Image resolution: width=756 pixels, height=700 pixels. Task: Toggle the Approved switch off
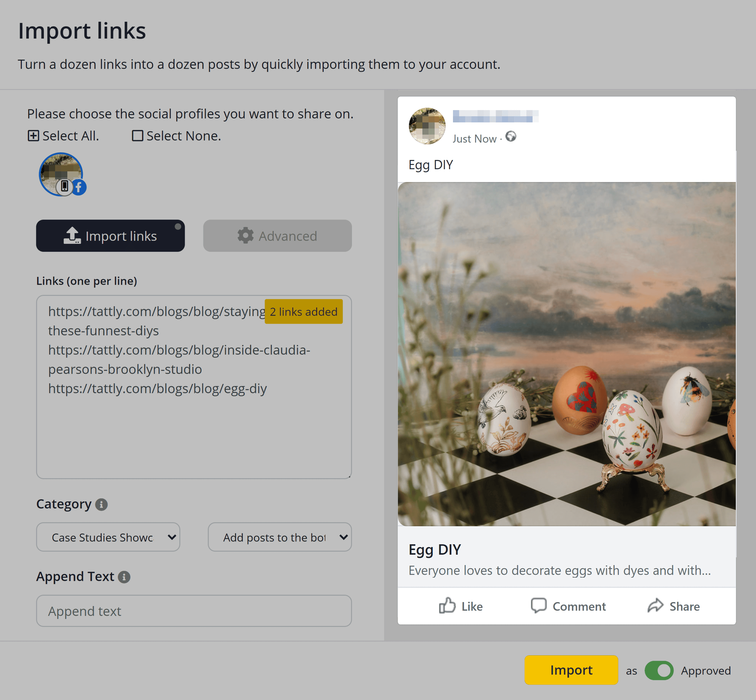(x=659, y=670)
